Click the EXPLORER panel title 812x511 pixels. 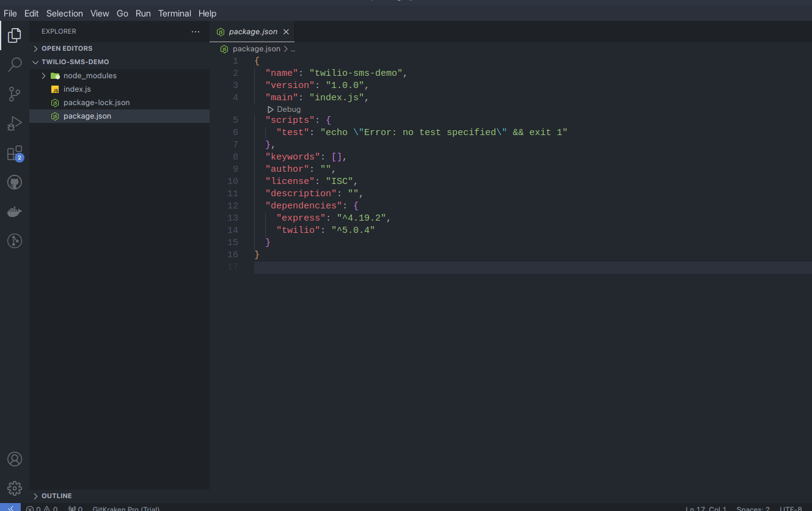tap(59, 31)
